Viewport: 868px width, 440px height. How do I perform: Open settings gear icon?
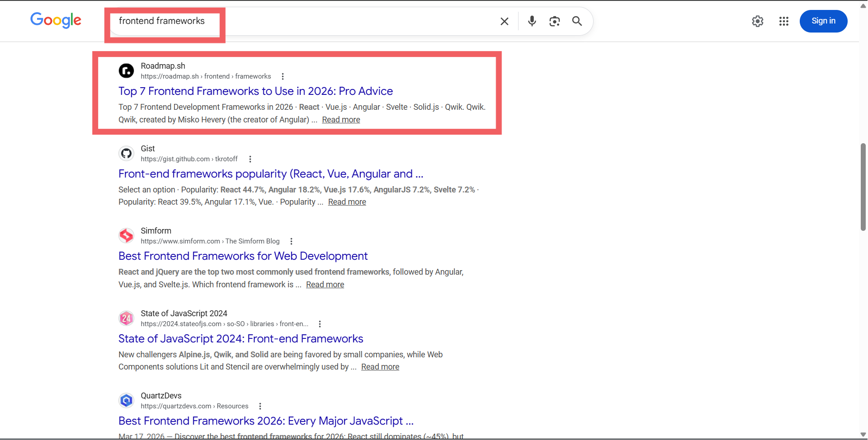click(758, 21)
